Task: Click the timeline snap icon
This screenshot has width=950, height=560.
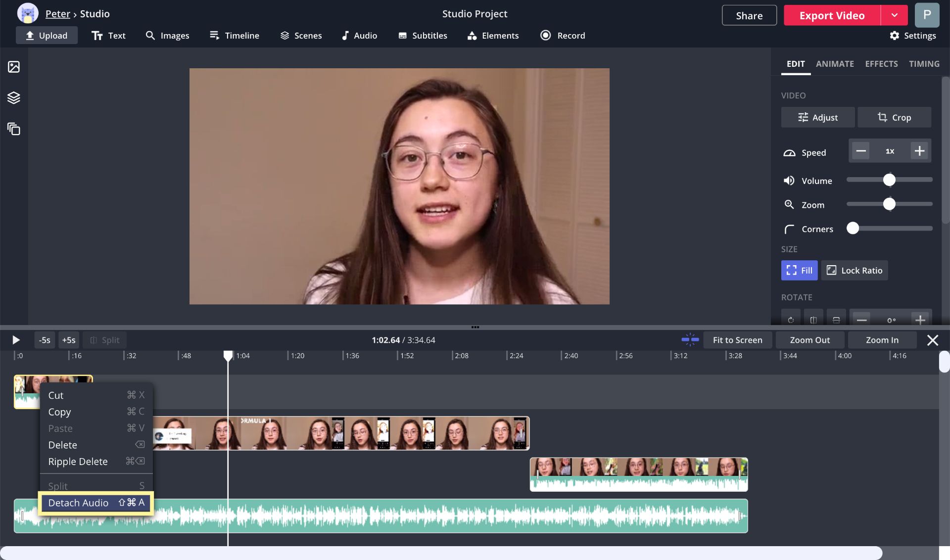Action: point(690,340)
